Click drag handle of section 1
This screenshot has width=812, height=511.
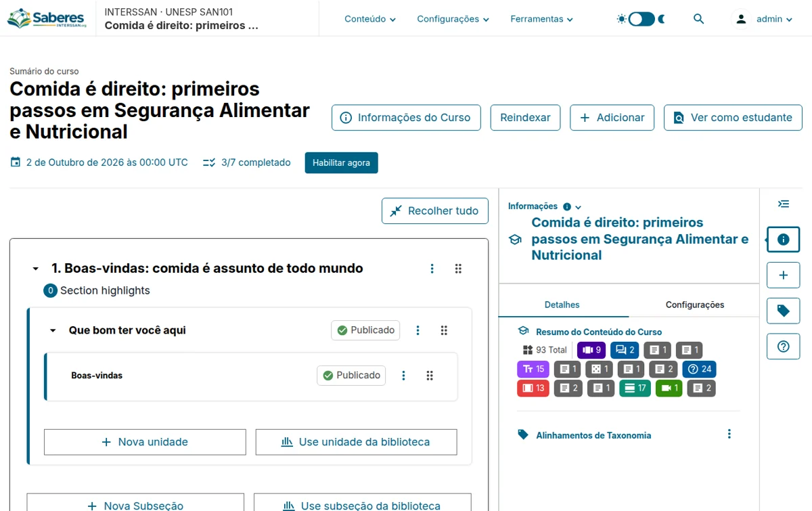(458, 269)
